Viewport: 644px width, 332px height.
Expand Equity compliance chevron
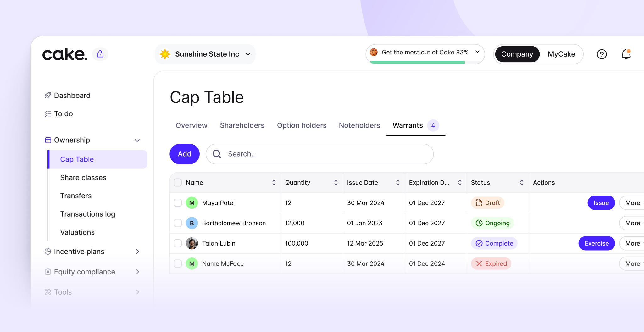tap(137, 272)
